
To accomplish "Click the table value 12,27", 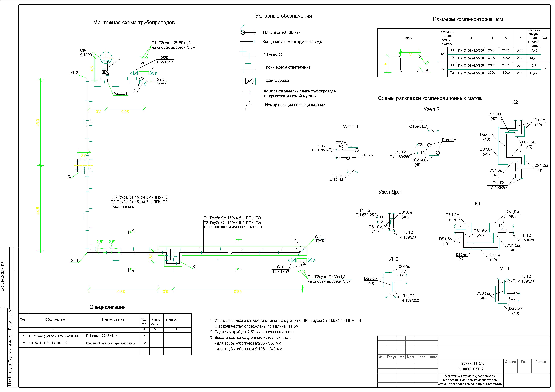I will (x=533, y=73).
